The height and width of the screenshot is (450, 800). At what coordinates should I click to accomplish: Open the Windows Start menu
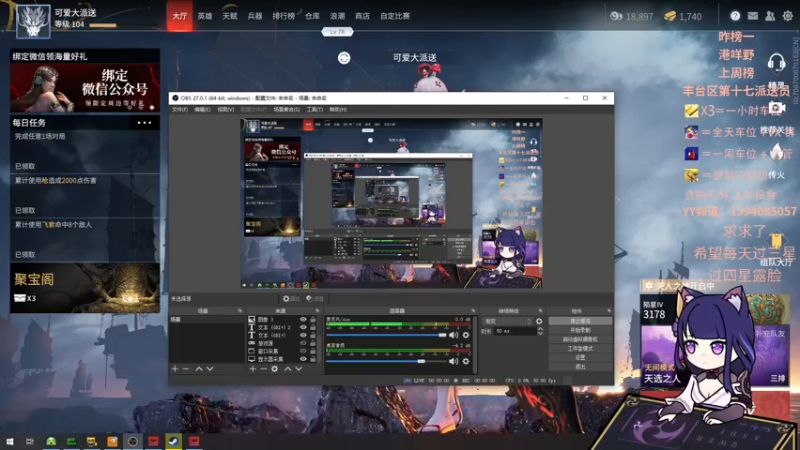[x=9, y=441]
